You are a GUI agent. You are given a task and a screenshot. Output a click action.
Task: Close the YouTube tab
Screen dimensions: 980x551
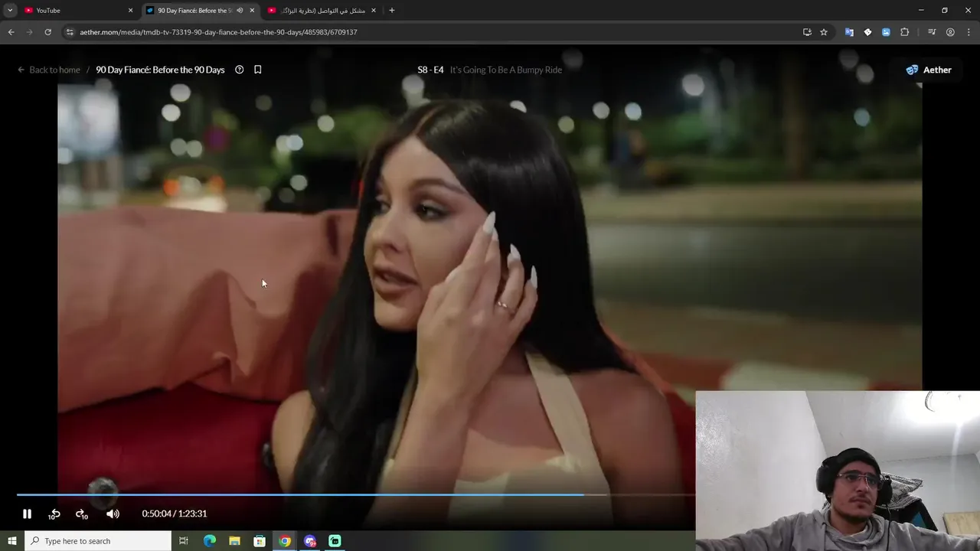pos(130,11)
